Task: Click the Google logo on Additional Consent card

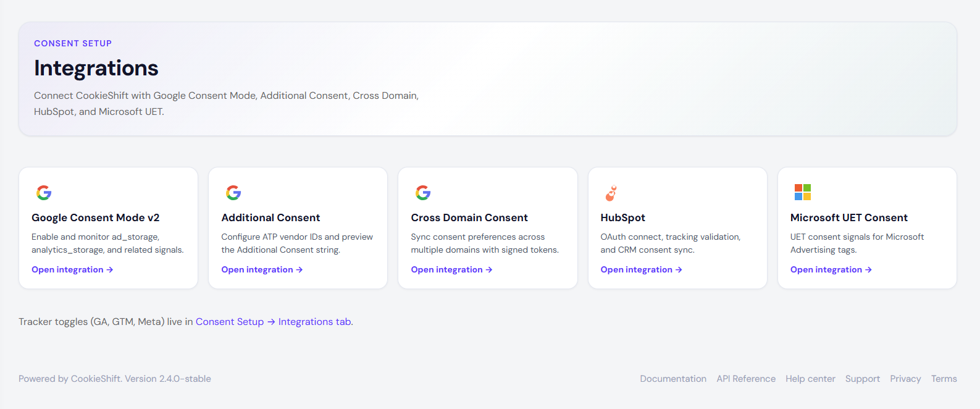Action: [233, 193]
